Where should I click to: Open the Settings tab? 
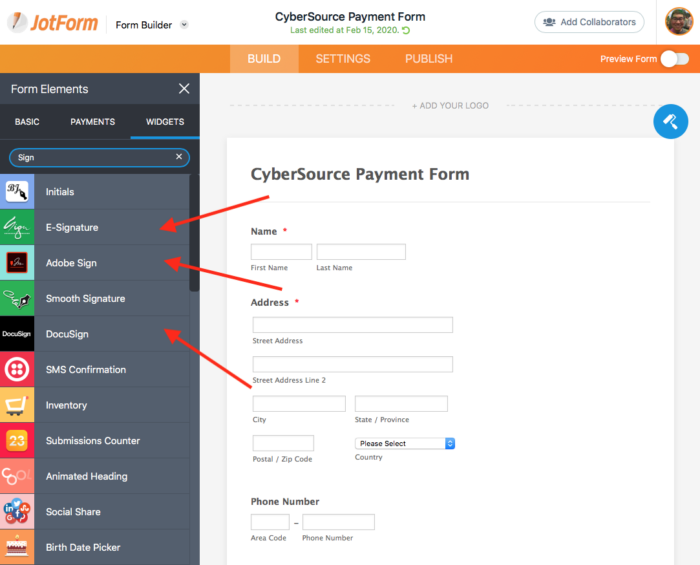(x=343, y=59)
